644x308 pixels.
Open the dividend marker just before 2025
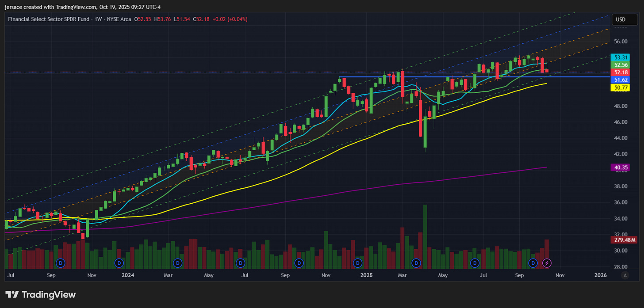(x=357, y=263)
